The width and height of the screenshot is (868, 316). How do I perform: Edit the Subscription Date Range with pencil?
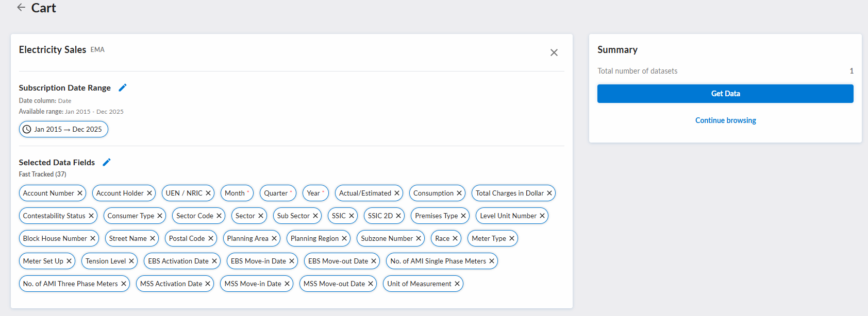[123, 87]
